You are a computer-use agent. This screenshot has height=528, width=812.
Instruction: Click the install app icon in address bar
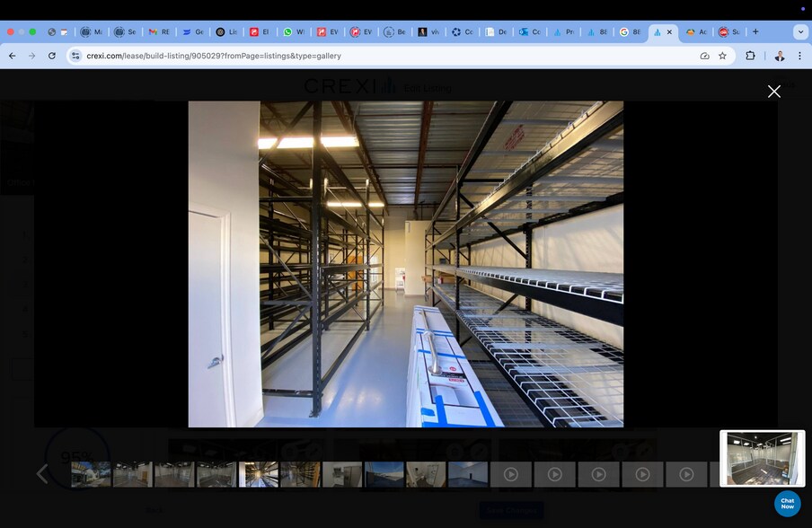click(704, 56)
